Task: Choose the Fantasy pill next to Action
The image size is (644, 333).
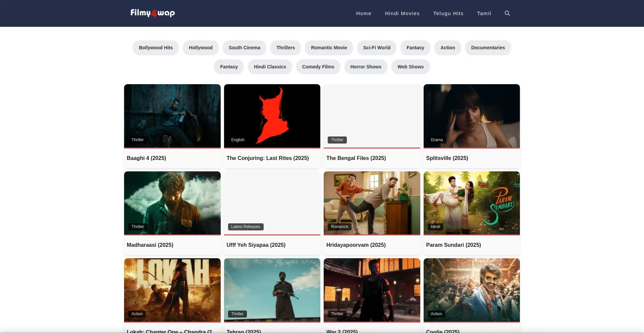Action: 415,48
